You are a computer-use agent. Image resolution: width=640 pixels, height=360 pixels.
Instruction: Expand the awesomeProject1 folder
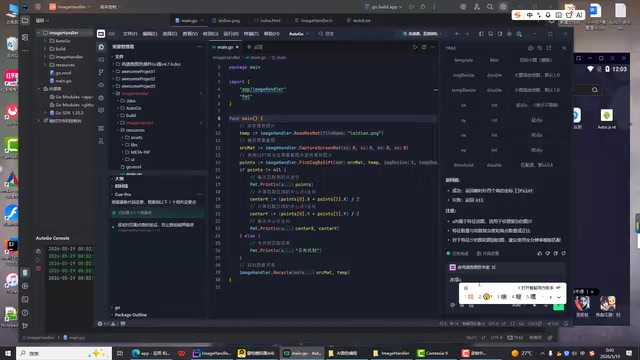click(x=138, y=71)
